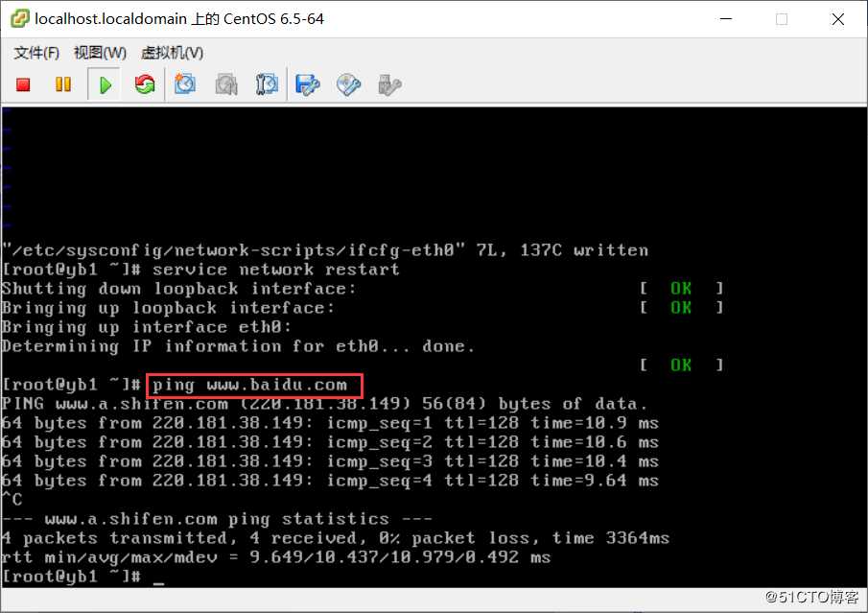Click the '4 packets transmitted' summary line

(336, 539)
